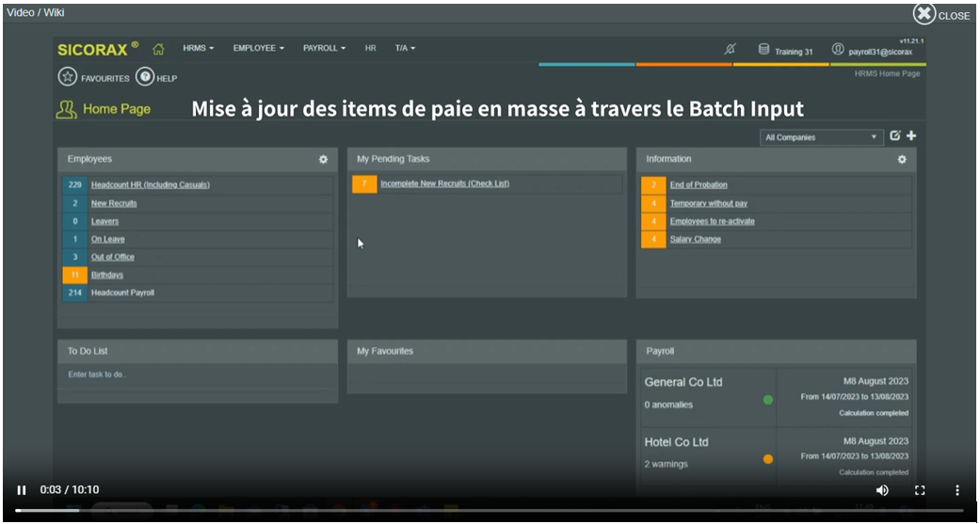The height and width of the screenshot is (524, 980).
Task: Click the Help question mark icon
Action: pyautogui.click(x=145, y=78)
